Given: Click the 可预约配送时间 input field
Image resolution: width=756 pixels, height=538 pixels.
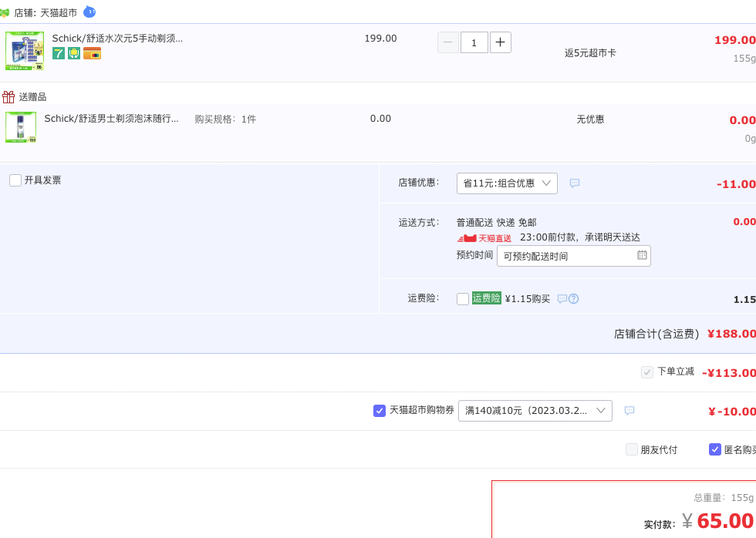Looking at the screenshot, I should [x=574, y=256].
